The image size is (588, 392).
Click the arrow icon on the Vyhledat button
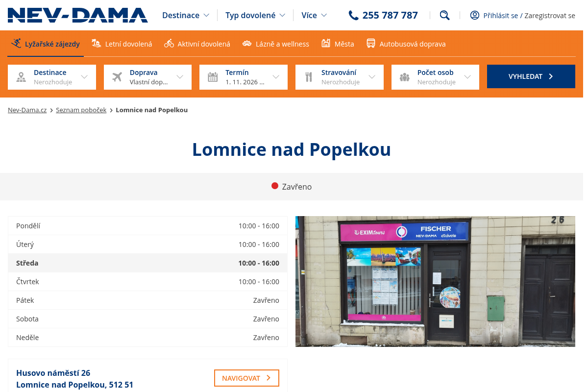pos(551,76)
